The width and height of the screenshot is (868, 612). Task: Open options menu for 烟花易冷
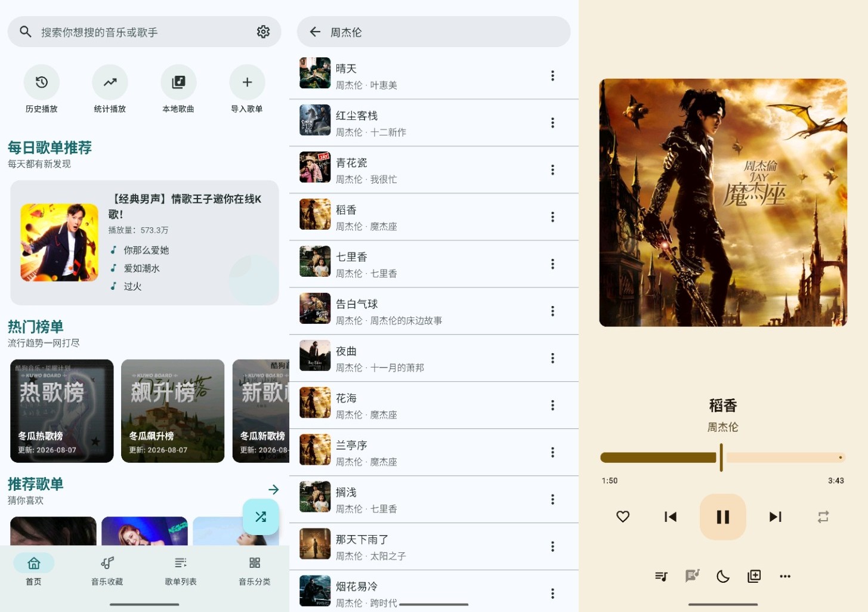point(552,594)
